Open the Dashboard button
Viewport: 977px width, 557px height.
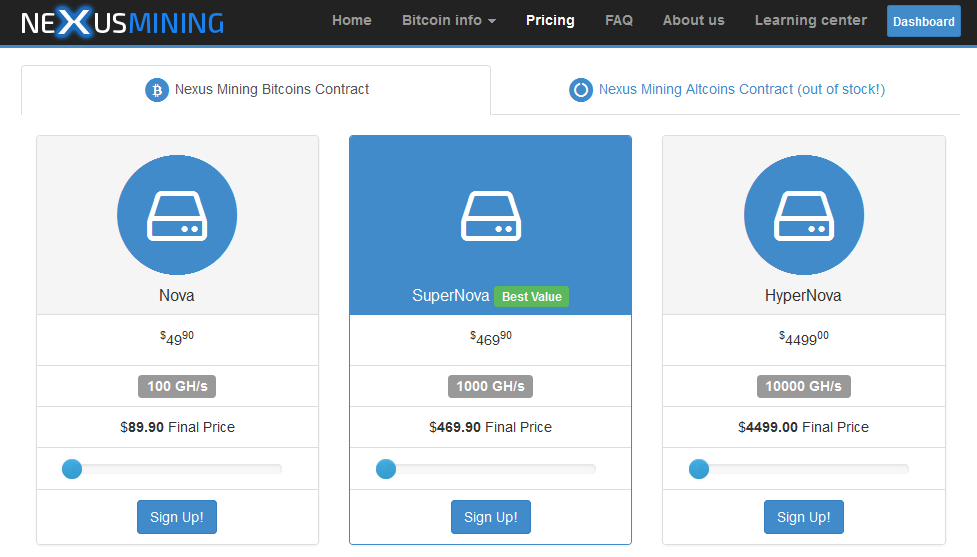pyautogui.click(x=923, y=21)
